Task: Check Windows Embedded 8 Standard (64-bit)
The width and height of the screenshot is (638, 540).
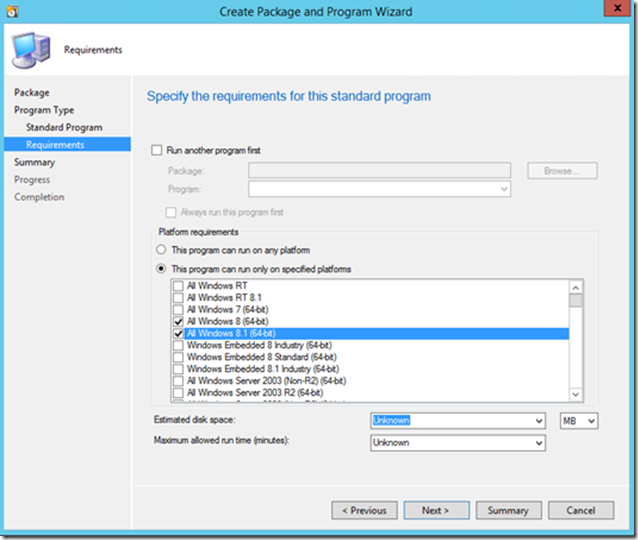Action: pyautogui.click(x=178, y=357)
